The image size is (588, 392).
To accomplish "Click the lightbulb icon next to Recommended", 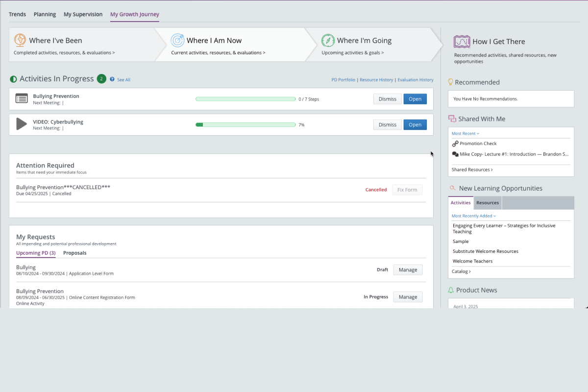I will (x=451, y=82).
